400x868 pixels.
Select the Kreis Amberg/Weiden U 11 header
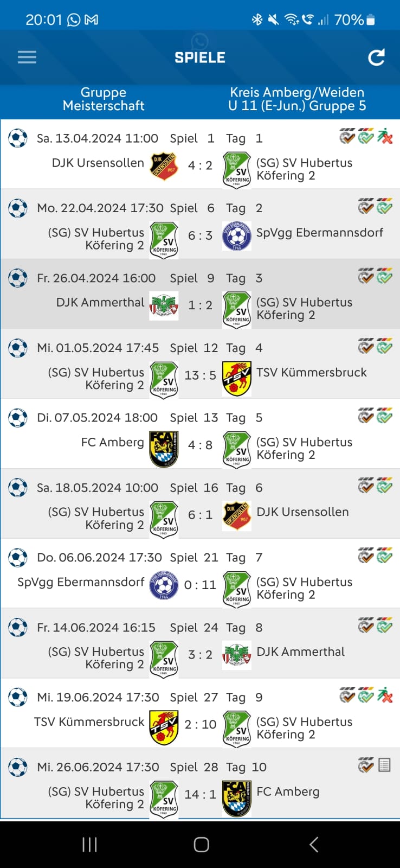pyautogui.click(x=297, y=99)
